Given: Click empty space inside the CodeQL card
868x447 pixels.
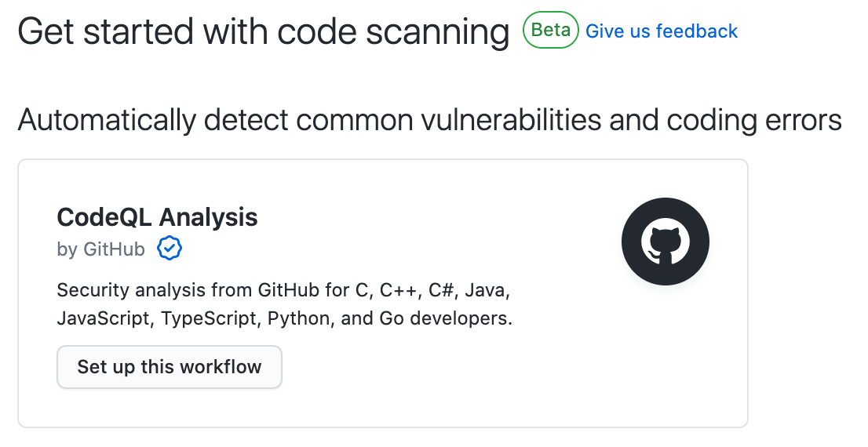Looking at the screenshot, I should (x=471, y=376).
